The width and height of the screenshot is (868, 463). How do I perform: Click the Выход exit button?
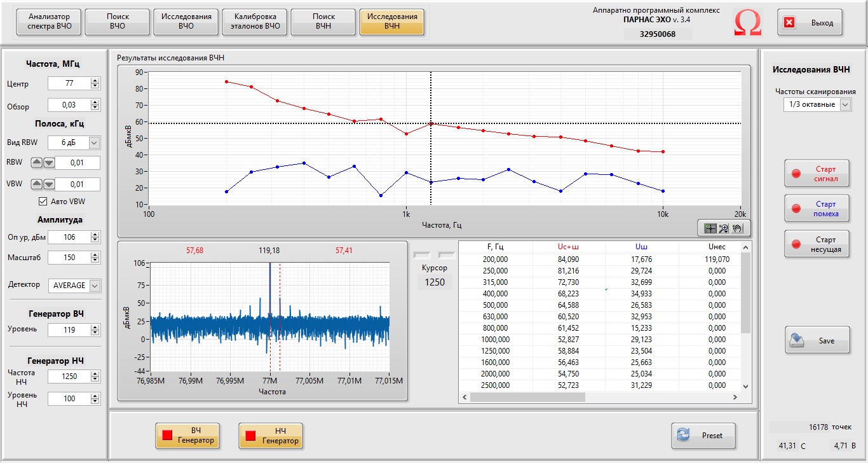point(810,23)
